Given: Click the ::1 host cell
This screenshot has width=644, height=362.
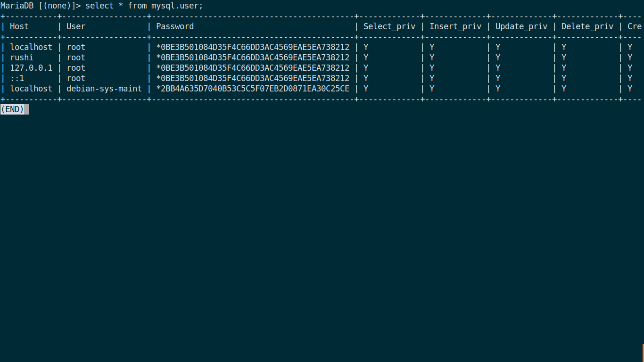Looking at the screenshot, I should pyautogui.click(x=17, y=78).
